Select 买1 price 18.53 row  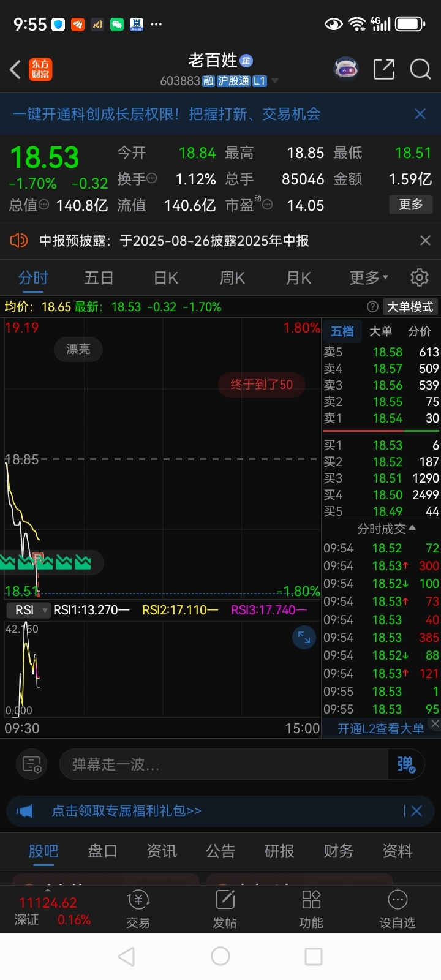[381, 445]
